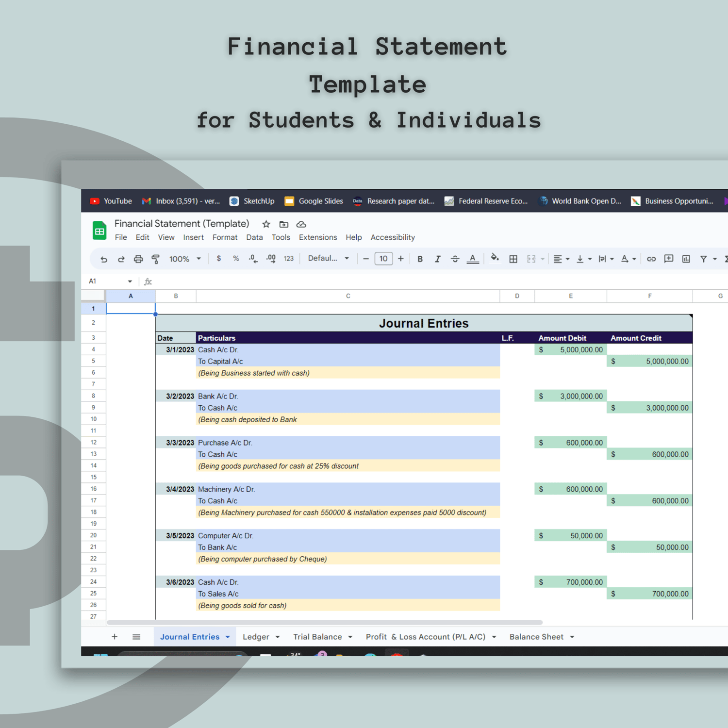Add a comment using toolbar icon
The height and width of the screenshot is (728, 728).
coord(669,259)
